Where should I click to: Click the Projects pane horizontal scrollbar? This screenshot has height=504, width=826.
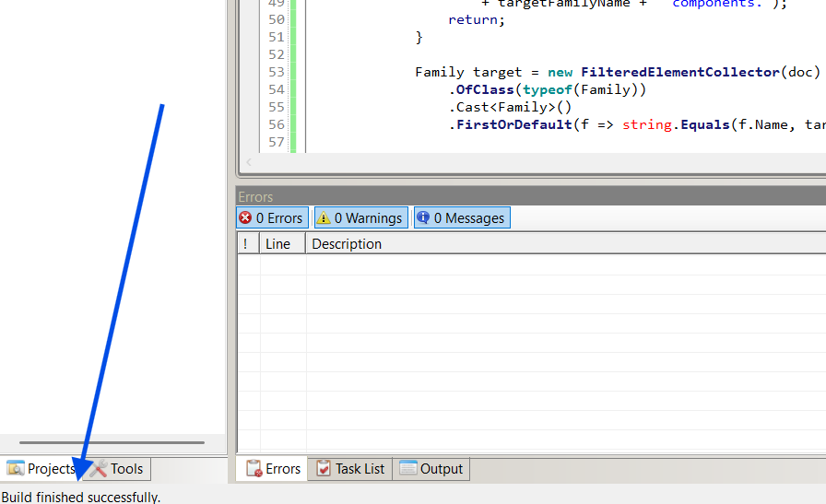pos(112,443)
